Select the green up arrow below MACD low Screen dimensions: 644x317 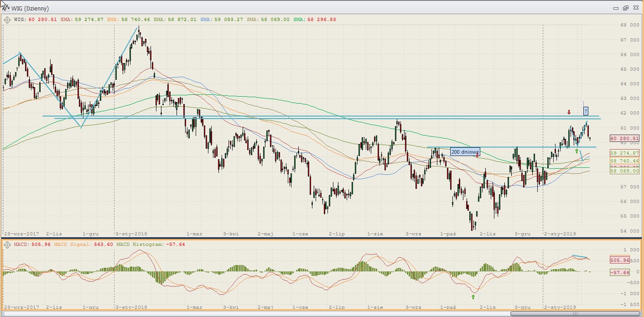pyautogui.click(x=473, y=297)
